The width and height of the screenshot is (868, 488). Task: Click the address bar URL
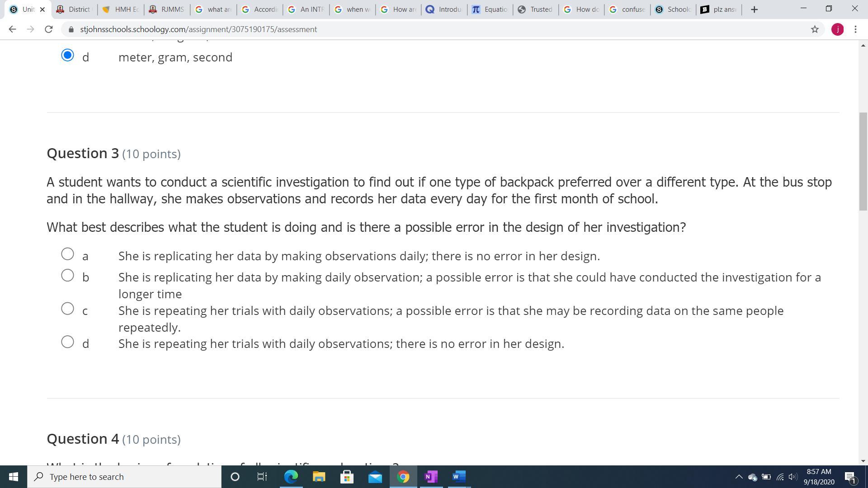click(198, 29)
